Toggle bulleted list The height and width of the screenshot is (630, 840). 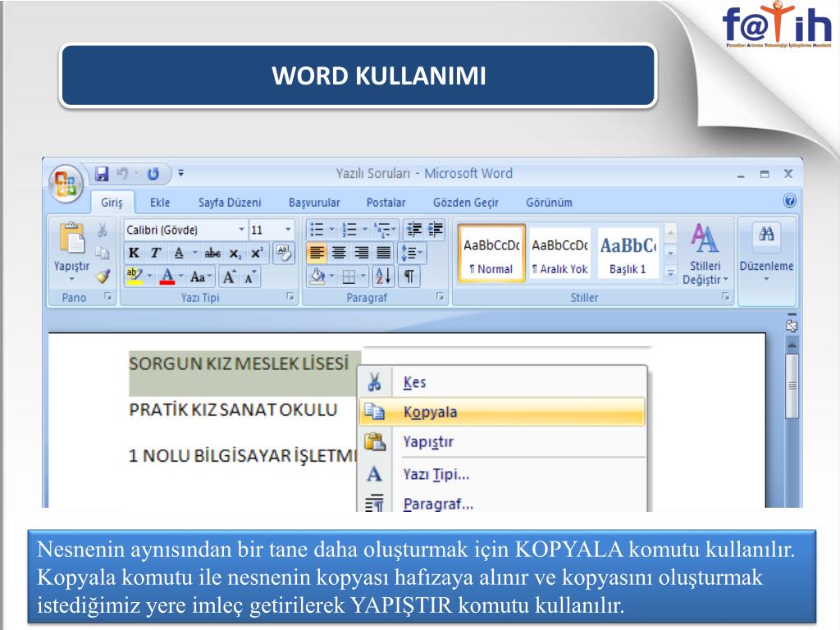[317, 231]
